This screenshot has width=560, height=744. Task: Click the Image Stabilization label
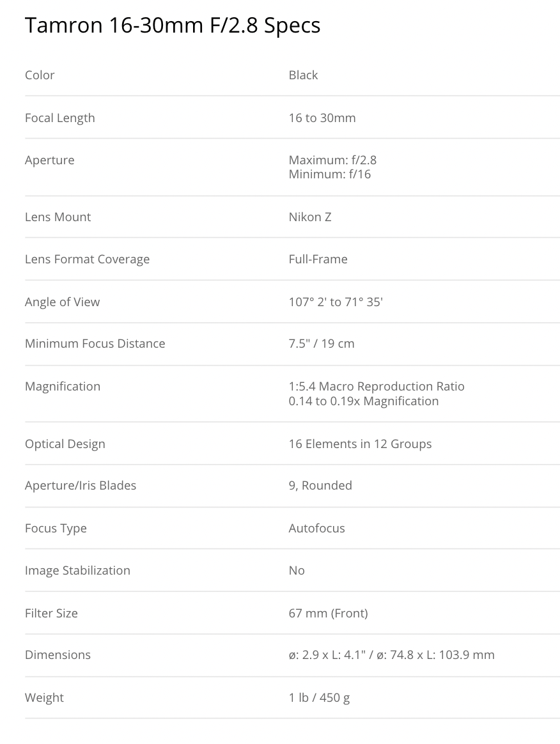point(77,570)
